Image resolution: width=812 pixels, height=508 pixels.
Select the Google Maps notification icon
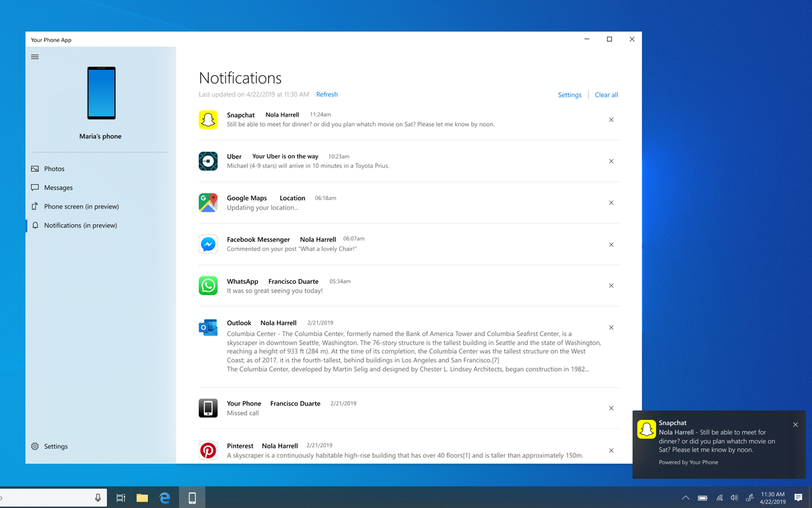(208, 203)
